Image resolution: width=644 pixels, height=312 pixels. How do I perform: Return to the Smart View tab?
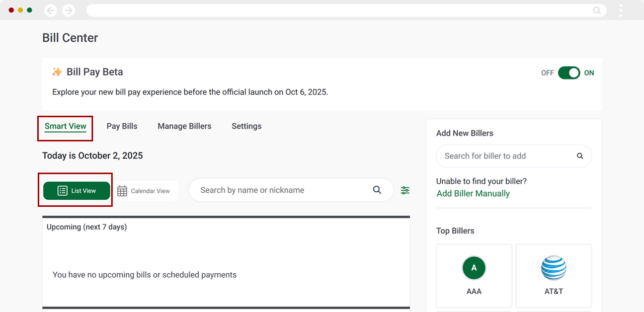tap(65, 126)
